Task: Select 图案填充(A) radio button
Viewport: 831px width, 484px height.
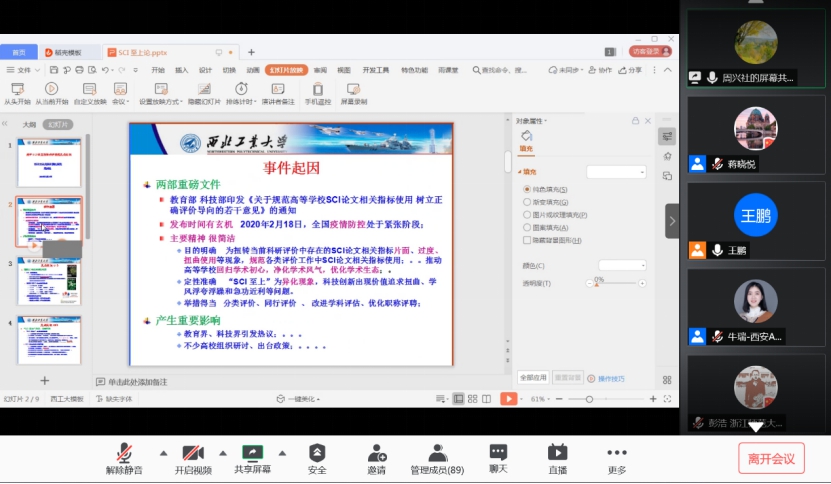Action: pyautogui.click(x=527, y=227)
